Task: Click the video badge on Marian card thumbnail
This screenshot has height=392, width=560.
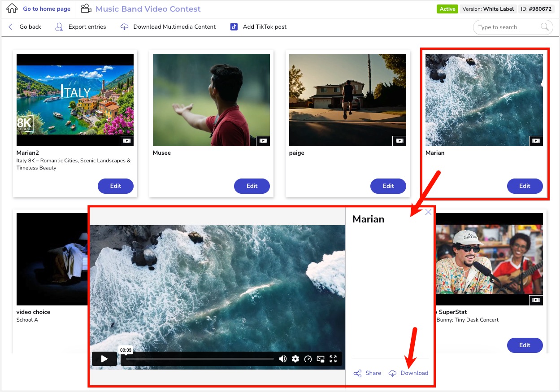Action: pyautogui.click(x=536, y=141)
